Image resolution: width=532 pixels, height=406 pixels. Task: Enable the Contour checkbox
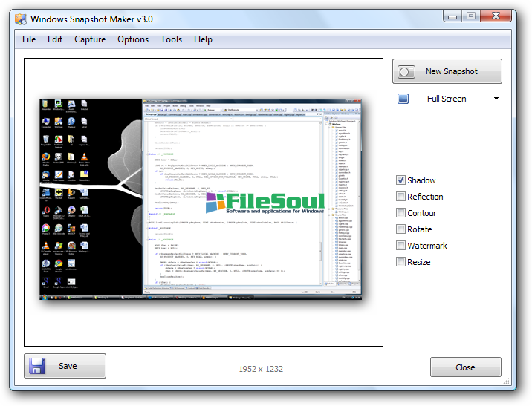(400, 212)
